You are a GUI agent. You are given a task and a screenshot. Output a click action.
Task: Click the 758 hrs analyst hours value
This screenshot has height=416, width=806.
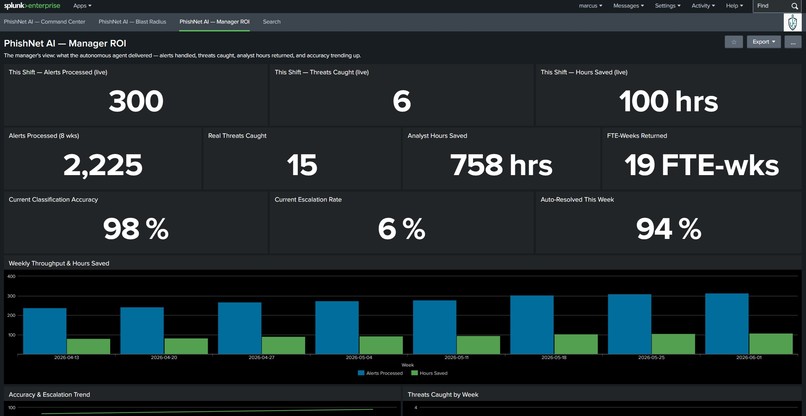point(501,166)
